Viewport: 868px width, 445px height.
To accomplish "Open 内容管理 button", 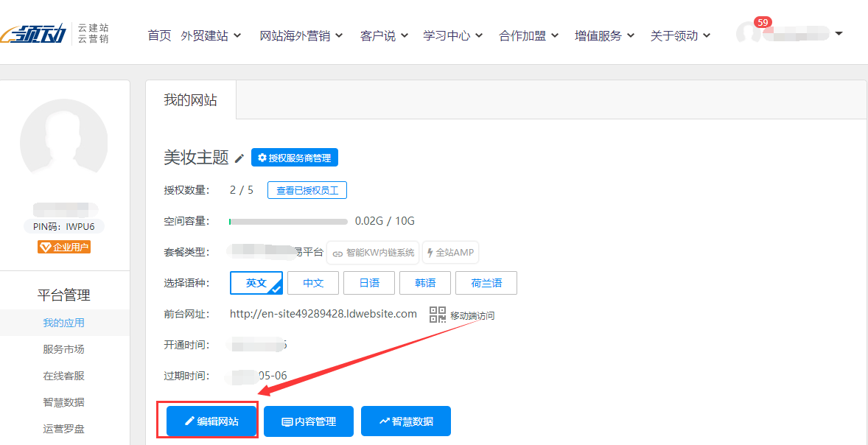I will coord(309,421).
